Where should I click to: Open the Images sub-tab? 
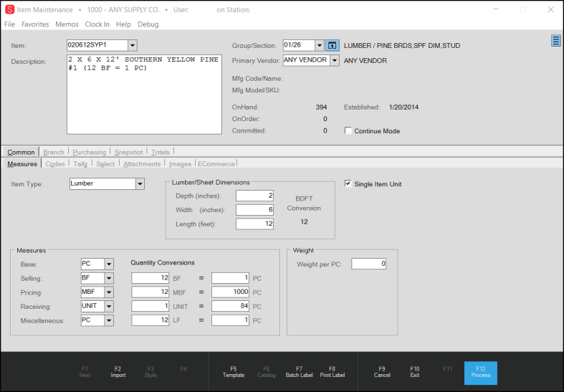180,163
